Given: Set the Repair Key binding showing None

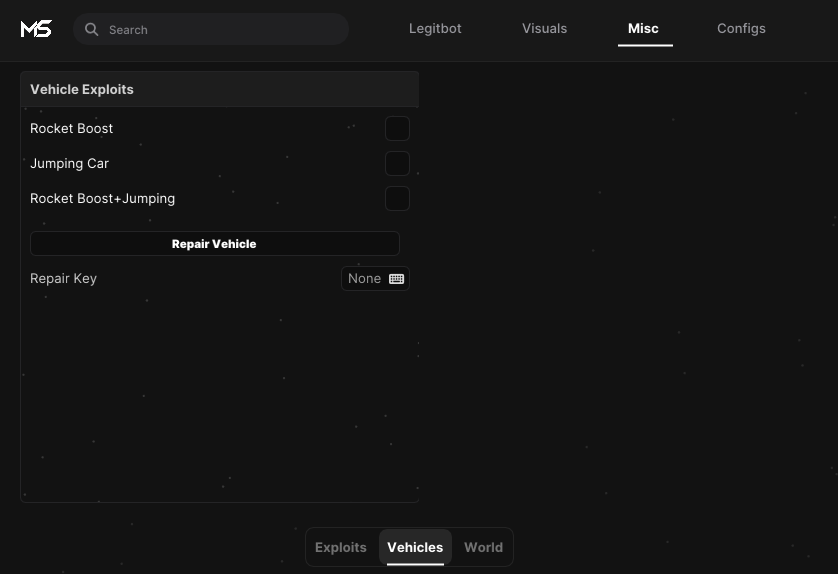Looking at the screenshot, I should [376, 278].
